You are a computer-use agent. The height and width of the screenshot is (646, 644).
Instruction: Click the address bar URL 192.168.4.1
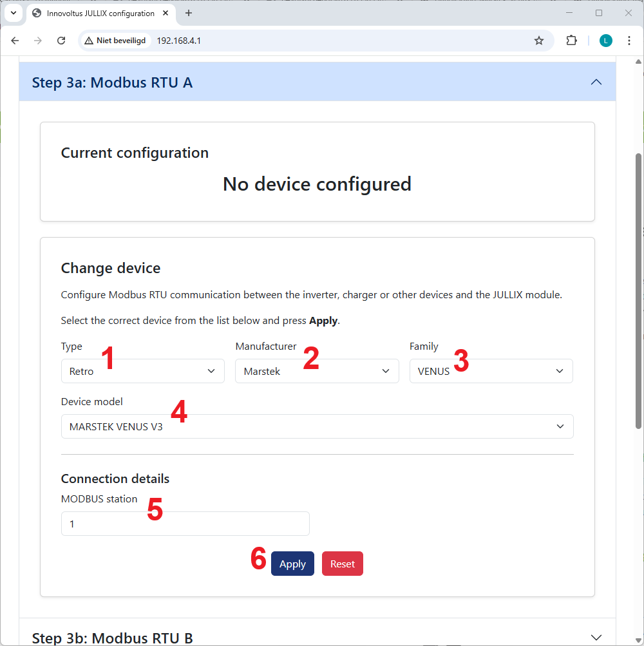(180, 41)
